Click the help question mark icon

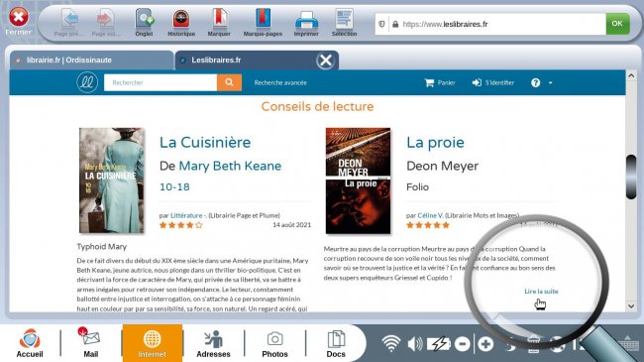[x=536, y=82]
